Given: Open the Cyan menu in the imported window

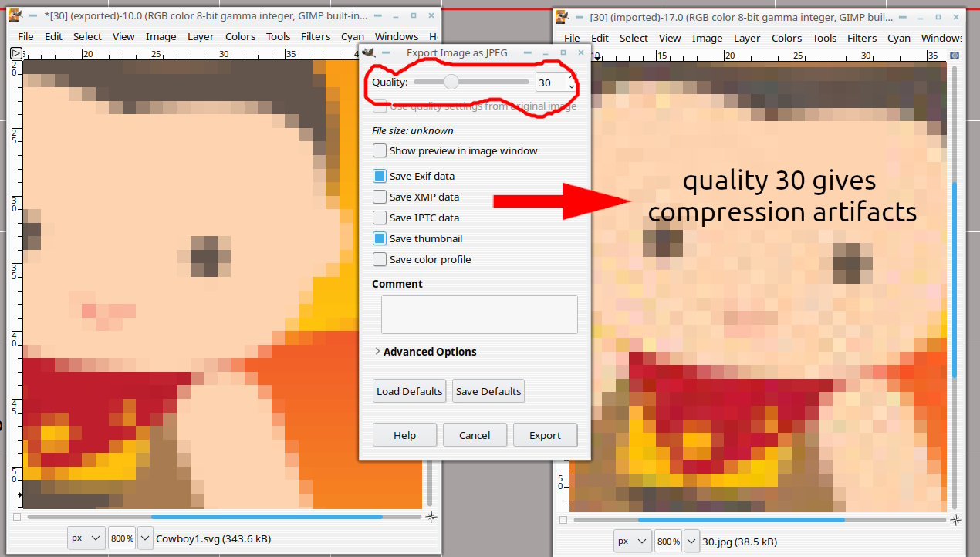Looking at the screenshot, I should coord(899,38).
